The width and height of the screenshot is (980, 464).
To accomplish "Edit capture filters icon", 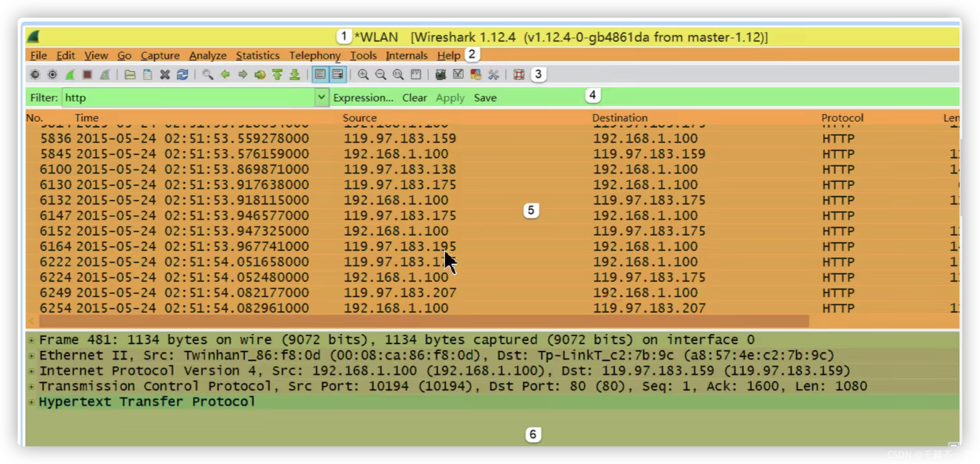I will pyautogui.click(x=441, y=75).
